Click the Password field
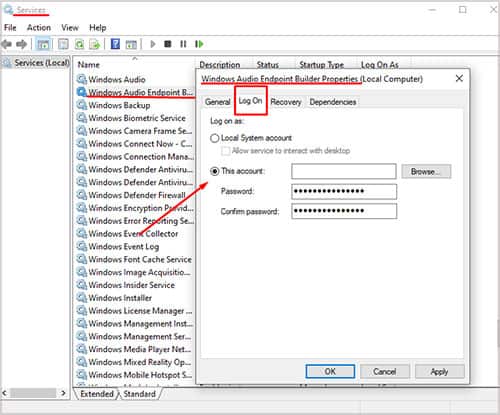This screenshot has height=415, width=500. click(x=344, y=191)
